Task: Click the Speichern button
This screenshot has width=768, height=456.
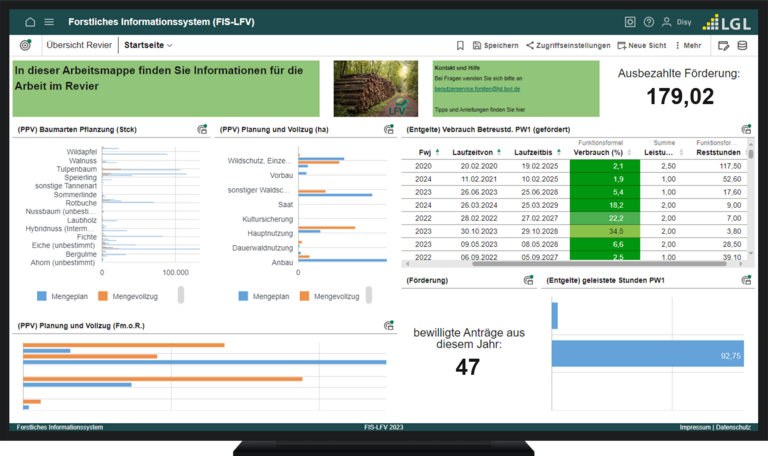Action: pos(495,45)
